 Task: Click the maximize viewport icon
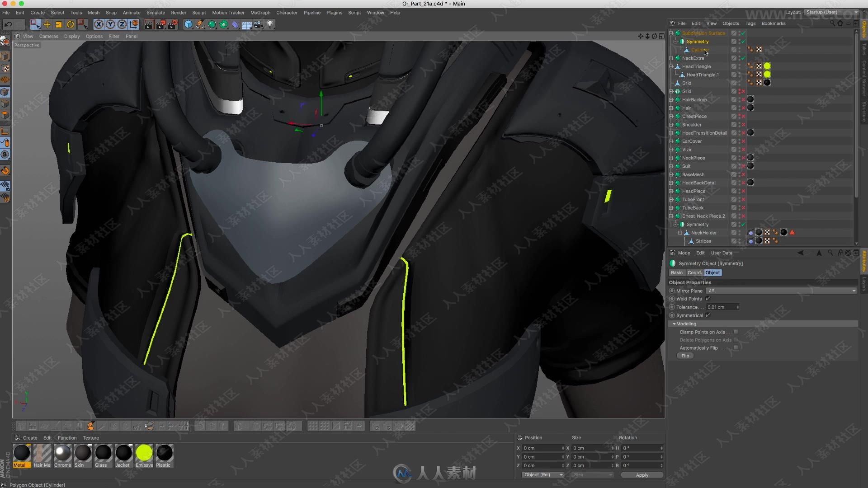pos(661,36)
